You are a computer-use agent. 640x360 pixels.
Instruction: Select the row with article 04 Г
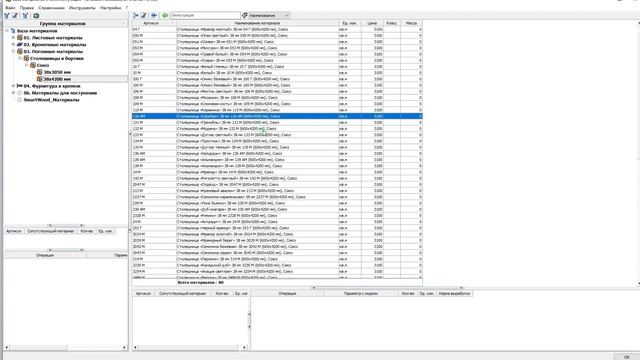click(277, 29)
